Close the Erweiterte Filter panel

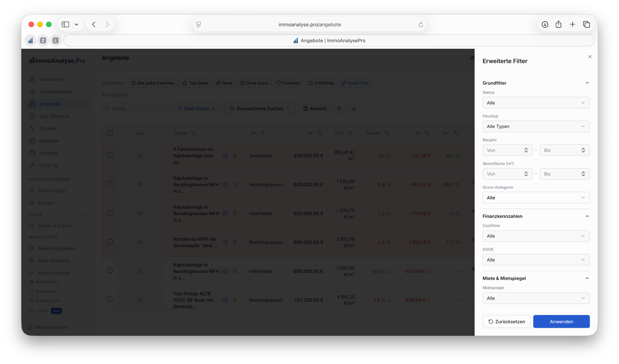click(x=590, y=57)
